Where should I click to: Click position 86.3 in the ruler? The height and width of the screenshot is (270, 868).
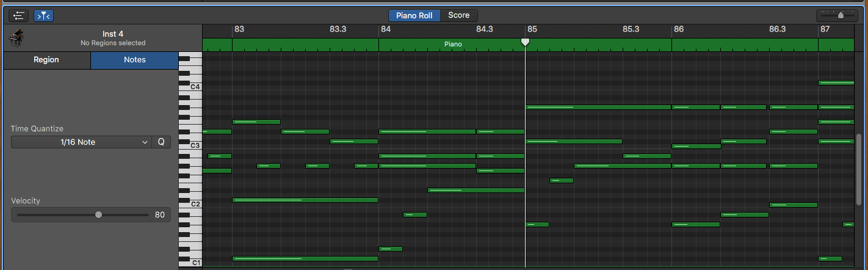(x=778, y=29)
